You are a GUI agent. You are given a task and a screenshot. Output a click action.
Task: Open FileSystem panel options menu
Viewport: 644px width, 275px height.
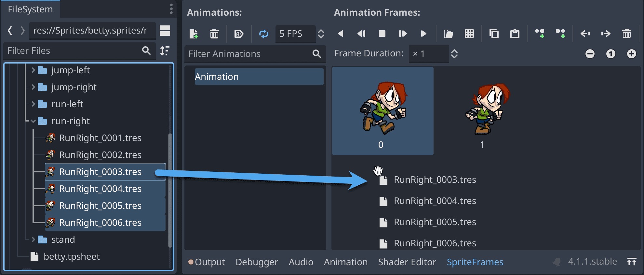click(171, 9)
